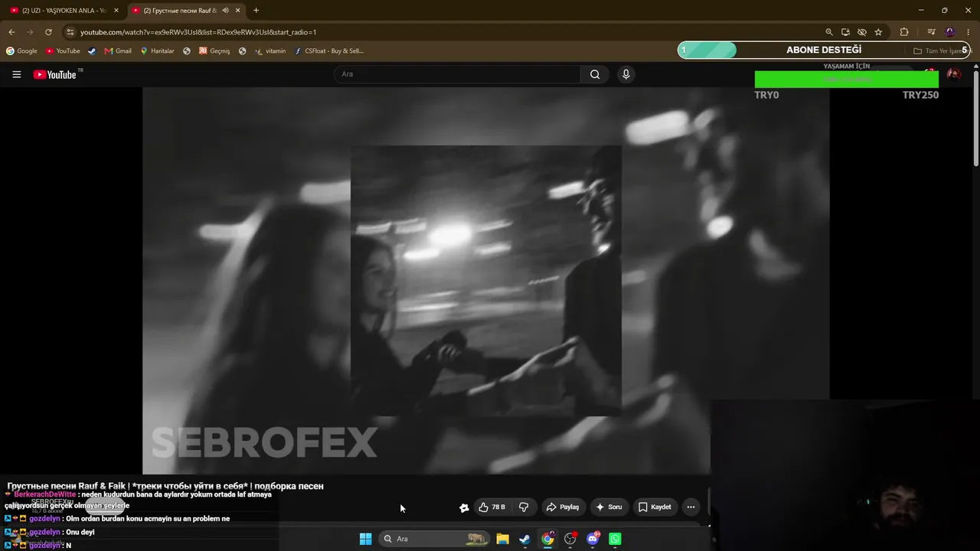The width and height of the screenshot is (980, 551).
Task: Close the UZI - YAŞIYOKEN ANLA tab
Action: (x=116, y=11)
